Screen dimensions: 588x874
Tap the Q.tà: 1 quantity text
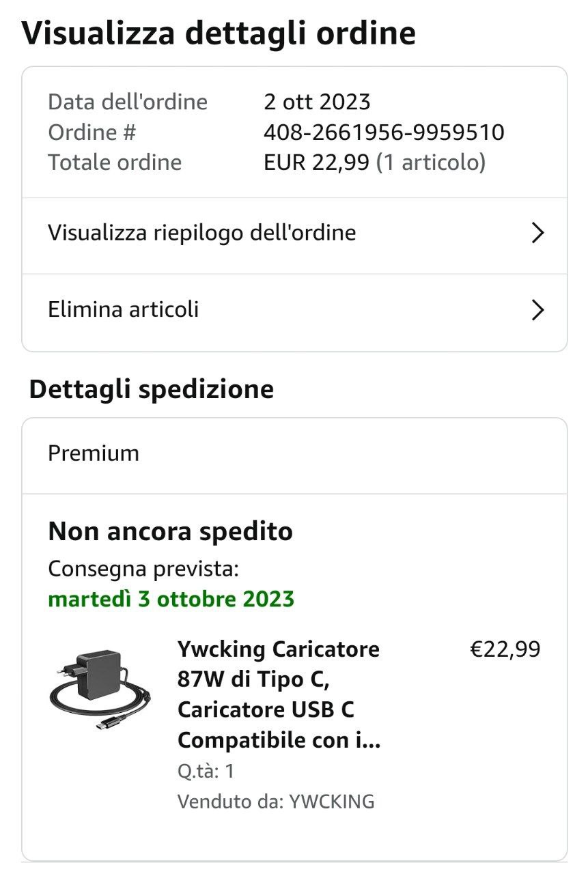[206, 772]
